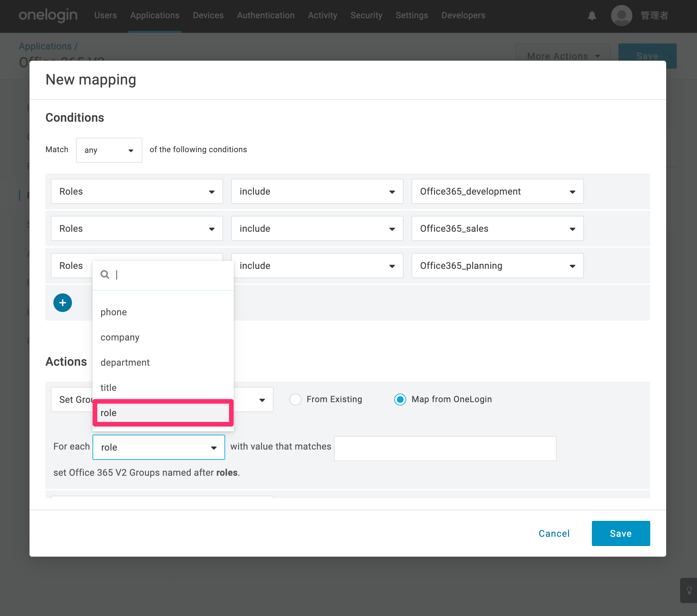Open the Settings menu
The image size is (697, 616).
tap(412, 15)
